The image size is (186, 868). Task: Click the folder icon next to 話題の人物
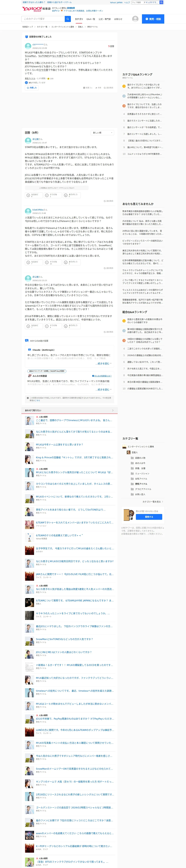[132, 458]
